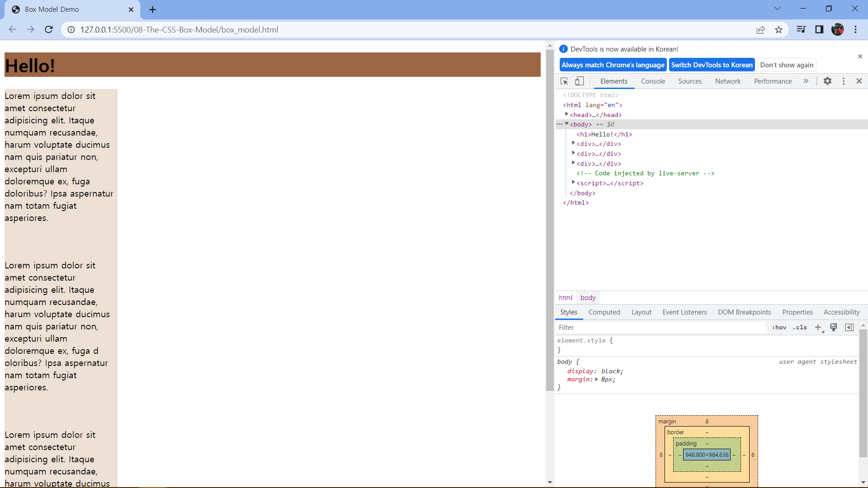868x488 pixels.
Task: Toggle the device toolbar icon
Action: pos(579,81)
